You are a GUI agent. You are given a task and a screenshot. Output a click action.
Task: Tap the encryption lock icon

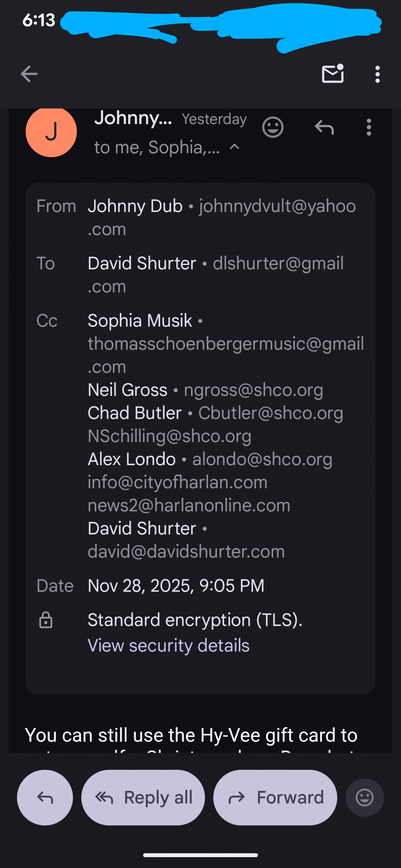(x=46, y=620)
